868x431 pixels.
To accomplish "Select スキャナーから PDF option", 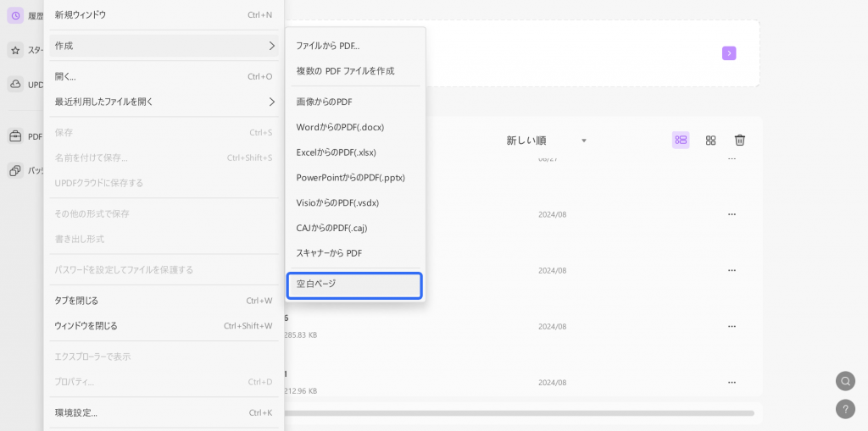I will (355, 253).
